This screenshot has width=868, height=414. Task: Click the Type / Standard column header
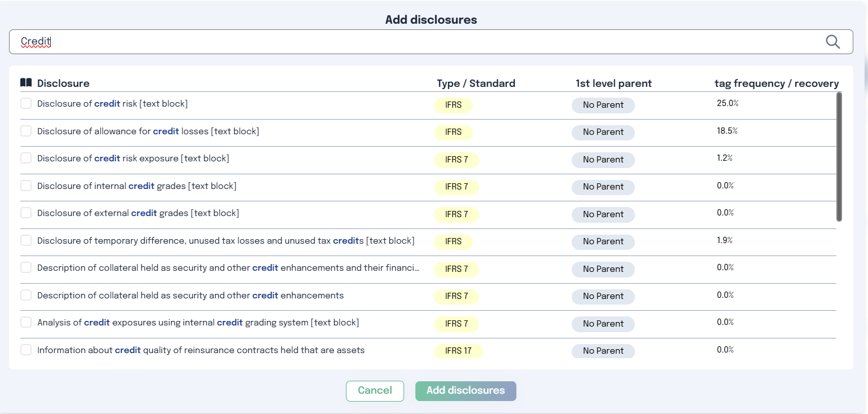pos(476,83)
